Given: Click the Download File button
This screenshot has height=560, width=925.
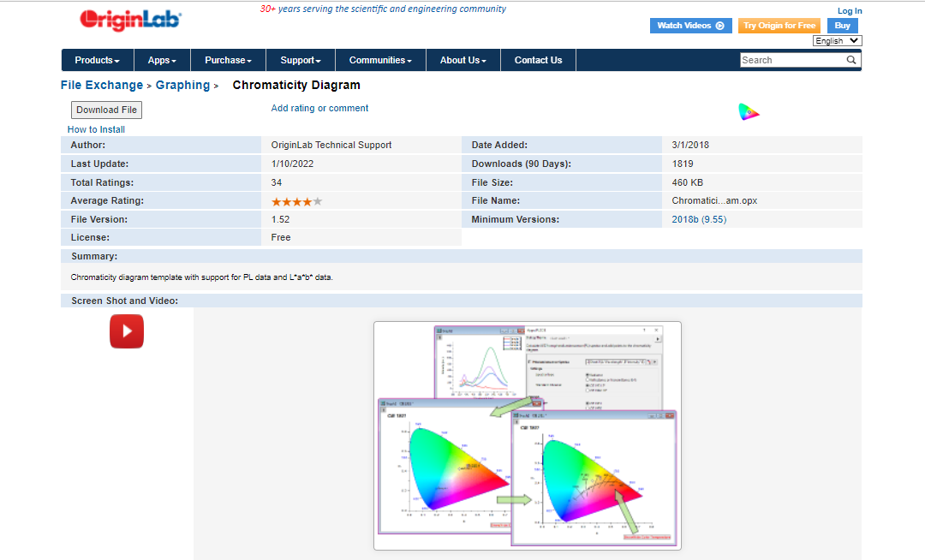Looking at the screenshot, I should [x=107, y=110].
